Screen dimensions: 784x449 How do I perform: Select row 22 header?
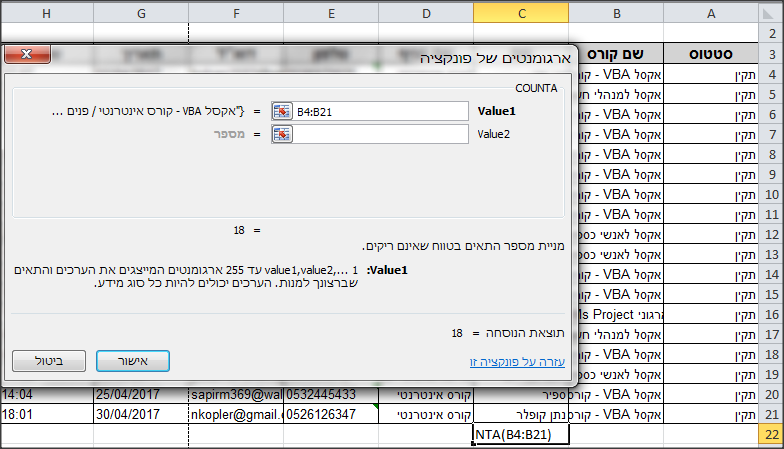coord(770,434)
